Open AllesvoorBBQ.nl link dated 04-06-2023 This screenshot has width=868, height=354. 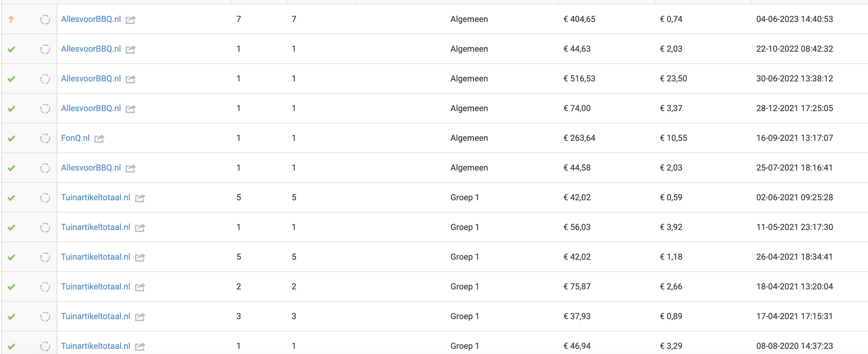90,19
